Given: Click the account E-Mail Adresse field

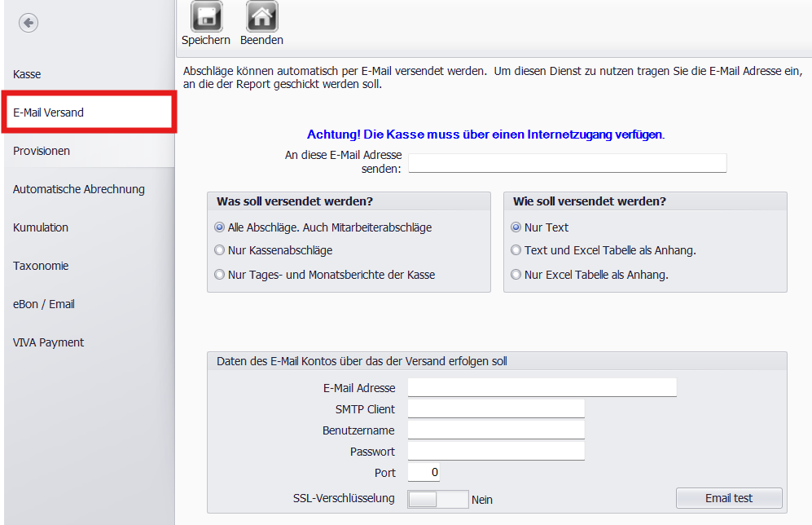Looking at the screenshot, I should tap(542, 388).
